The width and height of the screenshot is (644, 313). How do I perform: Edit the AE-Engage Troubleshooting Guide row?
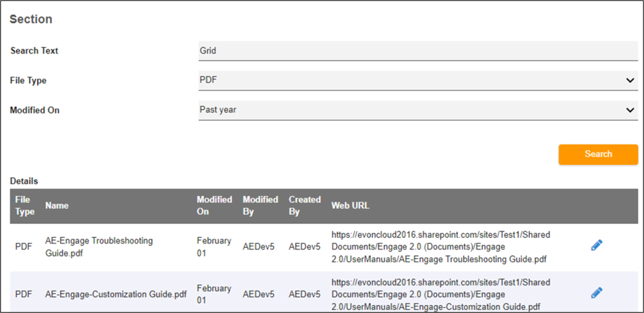tap(596, 246)
